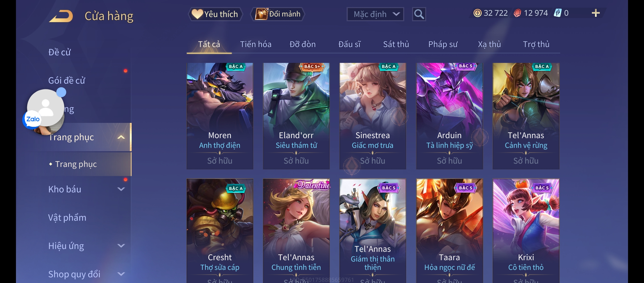Expand the Hiệu ứng sidebar section
This screenshot has width=644, height=283.
coord(121,246)
